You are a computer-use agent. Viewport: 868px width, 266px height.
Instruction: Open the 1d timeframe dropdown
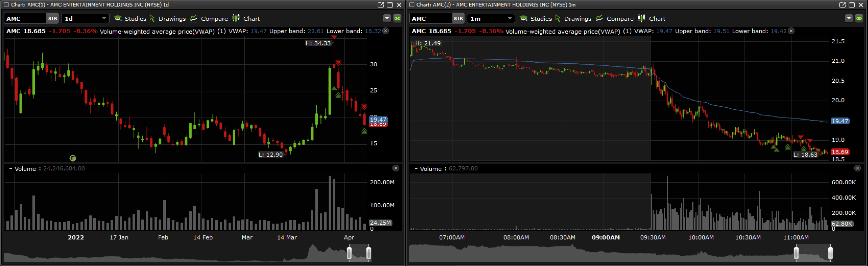point(104,19)
